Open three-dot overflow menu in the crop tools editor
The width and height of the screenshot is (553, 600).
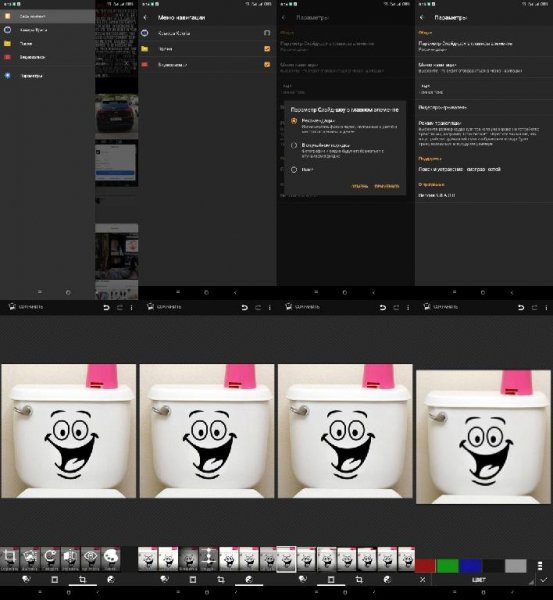(x=131, y=307)
